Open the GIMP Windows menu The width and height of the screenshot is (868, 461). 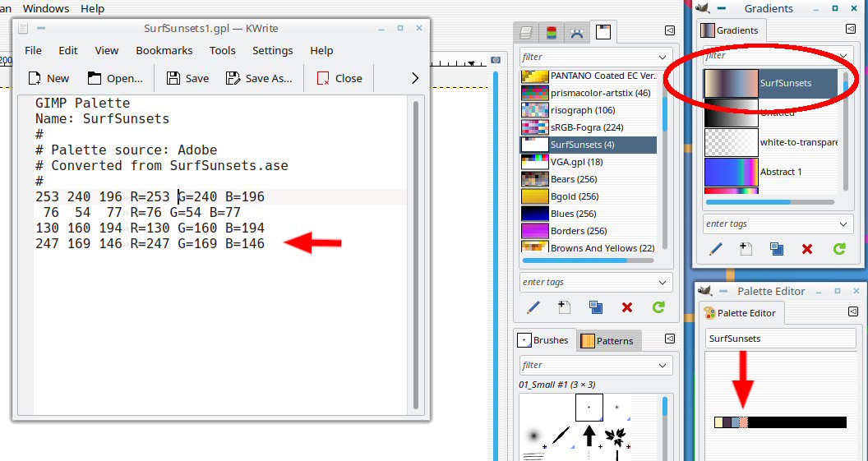coord(46,8)
